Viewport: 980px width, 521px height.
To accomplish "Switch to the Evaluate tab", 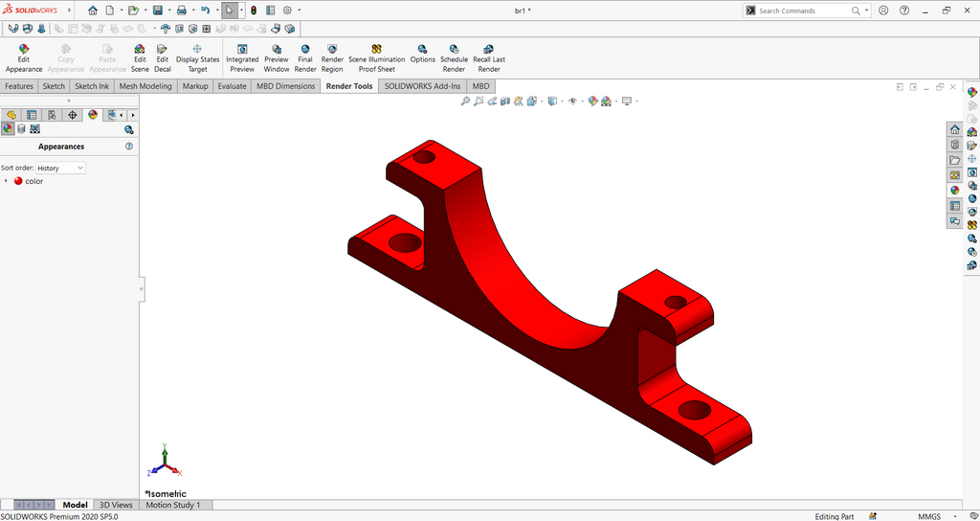I will click(x=232, y=86).
